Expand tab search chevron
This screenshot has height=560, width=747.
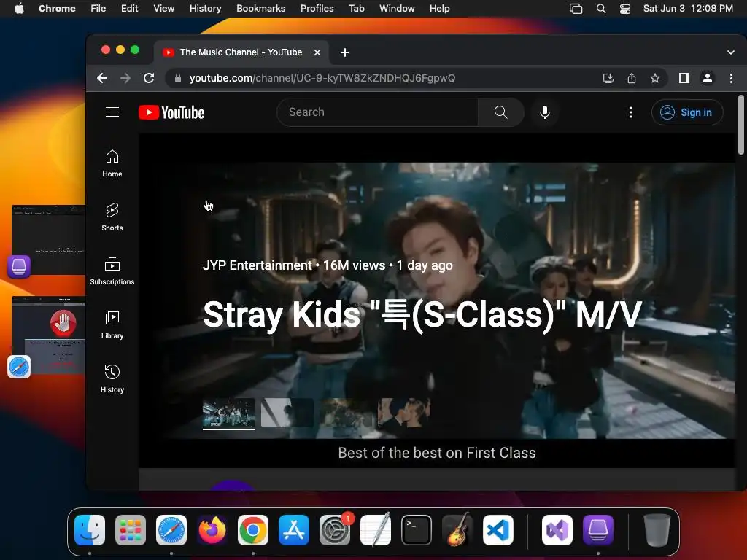(730, 52)
